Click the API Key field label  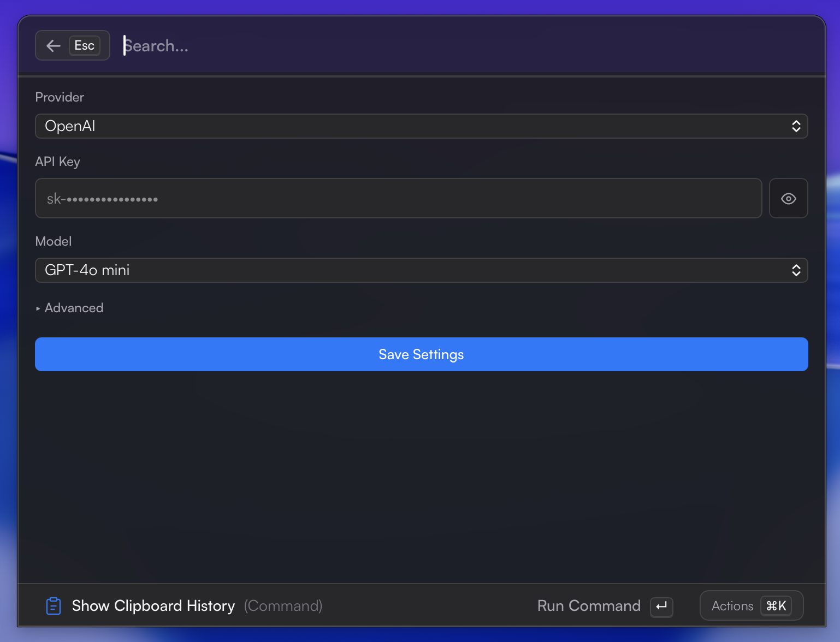tap(57, 162)
